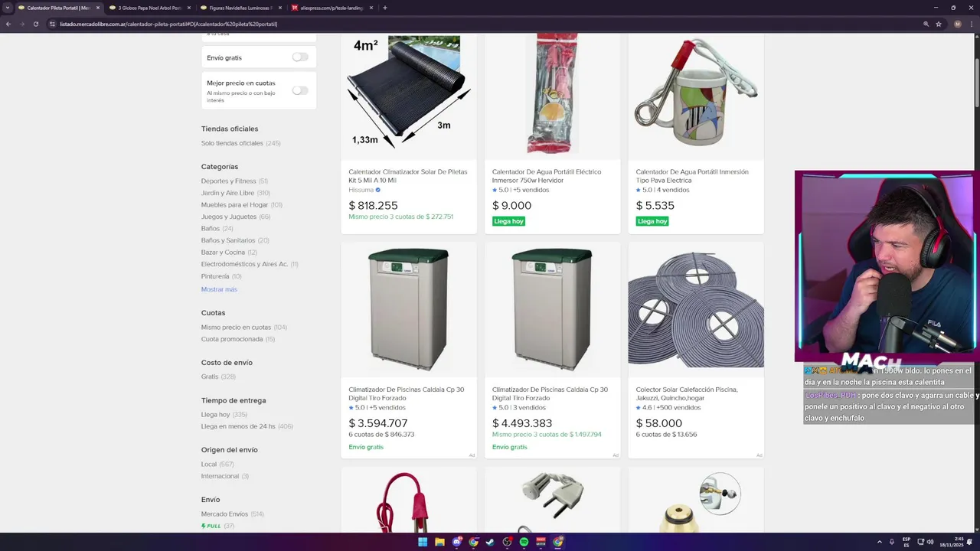Close the Calentador Pileta Portatil tab

[x=98, y=8]
